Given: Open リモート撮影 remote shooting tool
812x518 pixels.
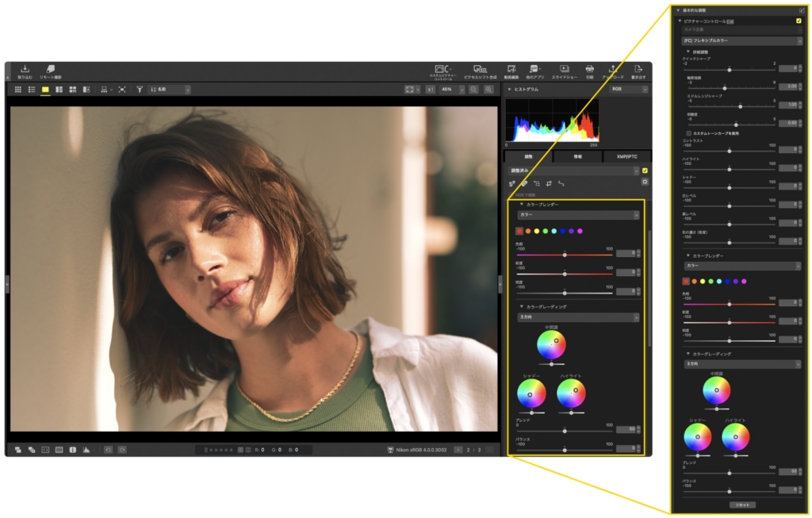Looking at the screenshot, I should tap(51, 71).
